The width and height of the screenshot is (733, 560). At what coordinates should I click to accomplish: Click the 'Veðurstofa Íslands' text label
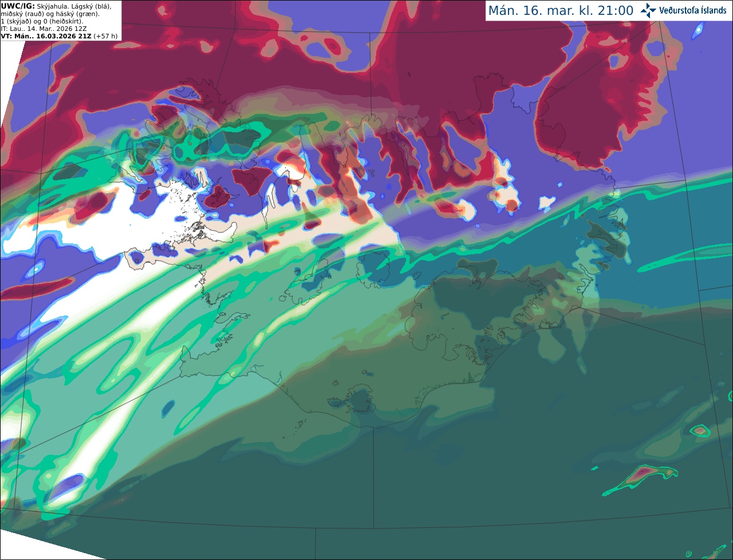pyautogui.click(x=693, y=10)
